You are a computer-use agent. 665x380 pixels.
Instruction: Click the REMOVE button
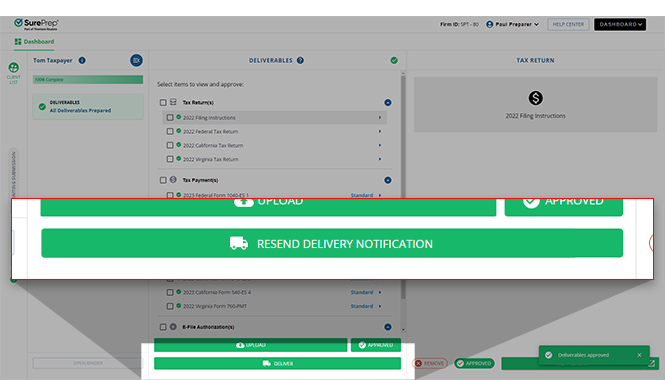(x=430, y=363)
